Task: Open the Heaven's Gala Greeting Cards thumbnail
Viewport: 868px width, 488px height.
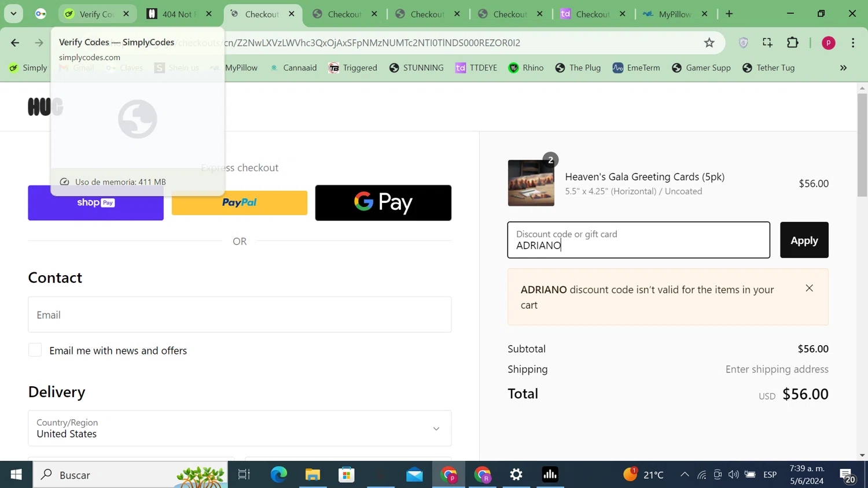Action: [531, 183]
